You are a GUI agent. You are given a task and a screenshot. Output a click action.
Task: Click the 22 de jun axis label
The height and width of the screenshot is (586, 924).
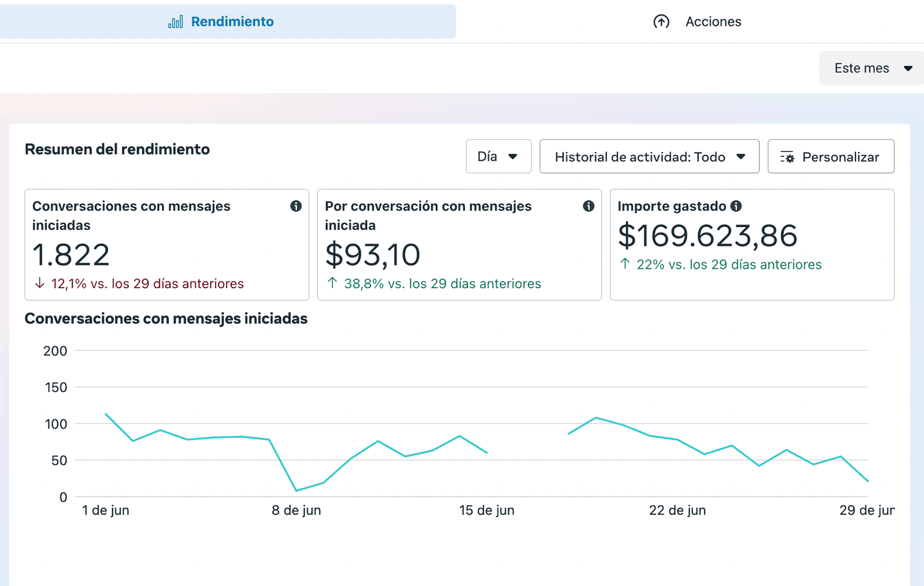[677, 510]
